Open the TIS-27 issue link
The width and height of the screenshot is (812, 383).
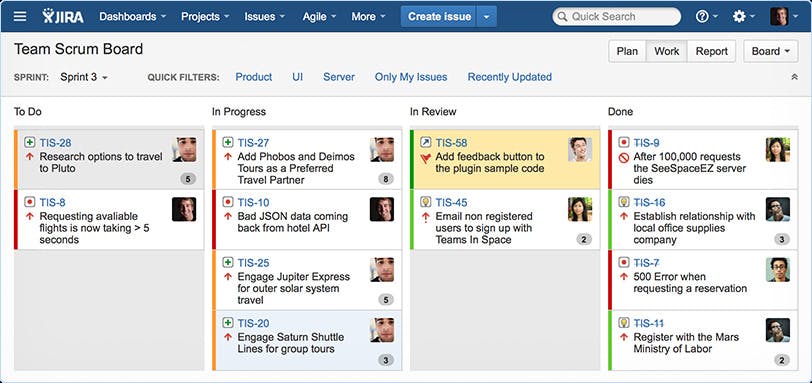pos(253,143)
